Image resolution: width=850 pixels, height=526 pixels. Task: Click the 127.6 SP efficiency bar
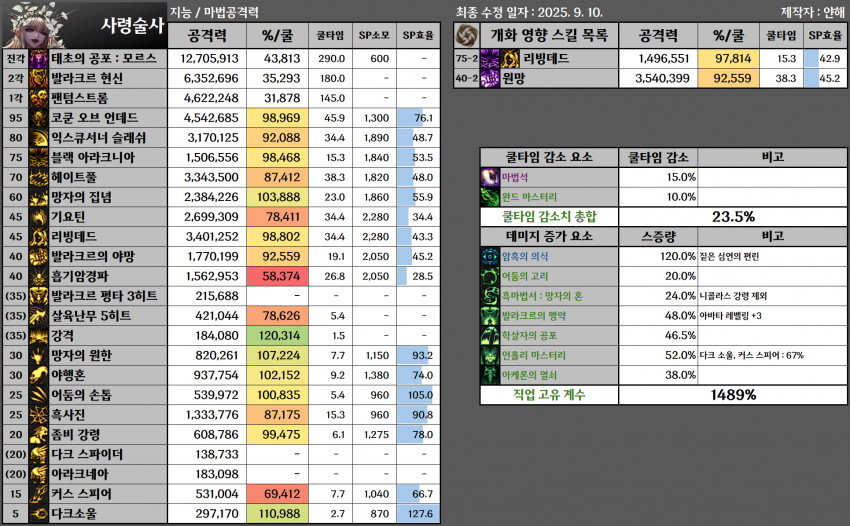[x=418, y=514]
